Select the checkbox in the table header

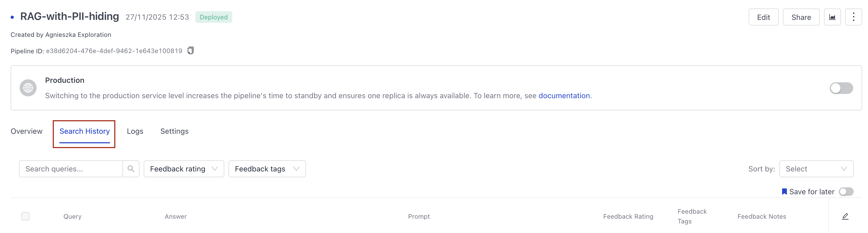point(25,216)
